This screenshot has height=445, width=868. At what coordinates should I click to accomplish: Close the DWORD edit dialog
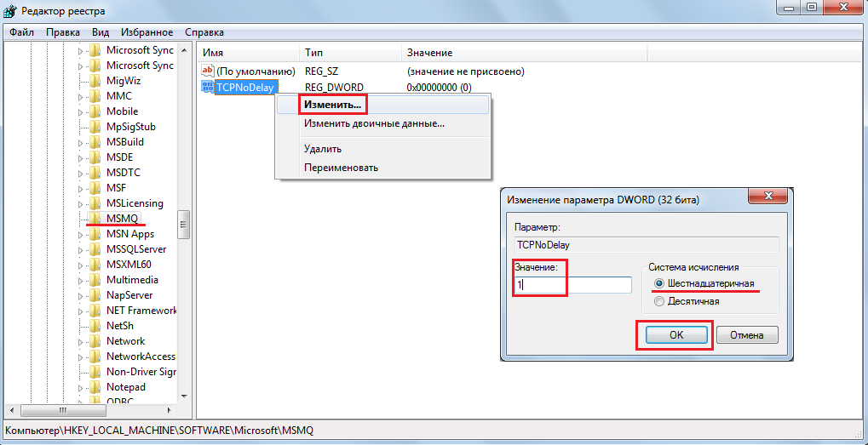coord(767,197)
